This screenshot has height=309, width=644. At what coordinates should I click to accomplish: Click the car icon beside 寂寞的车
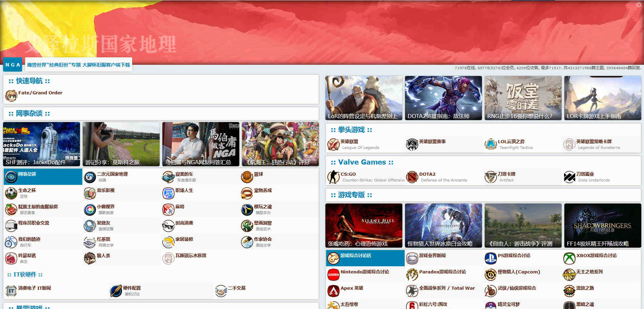click(x=168, y=177)
